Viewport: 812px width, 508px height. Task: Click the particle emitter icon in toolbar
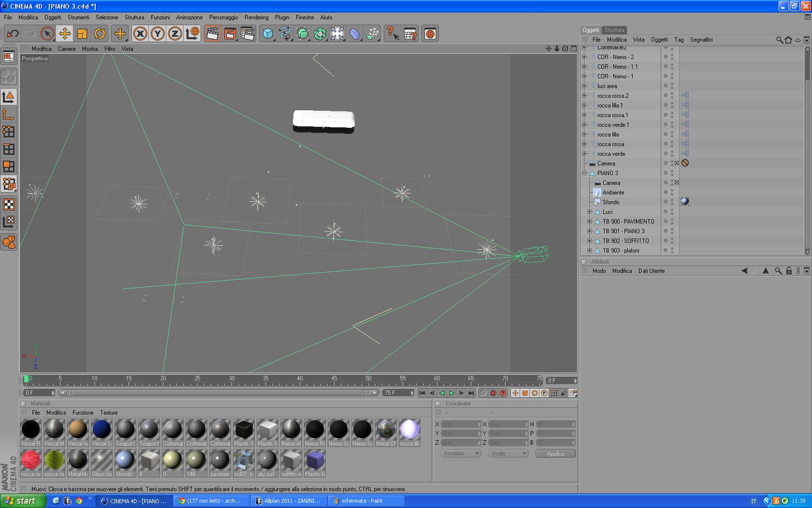click(x=372, y=34)
